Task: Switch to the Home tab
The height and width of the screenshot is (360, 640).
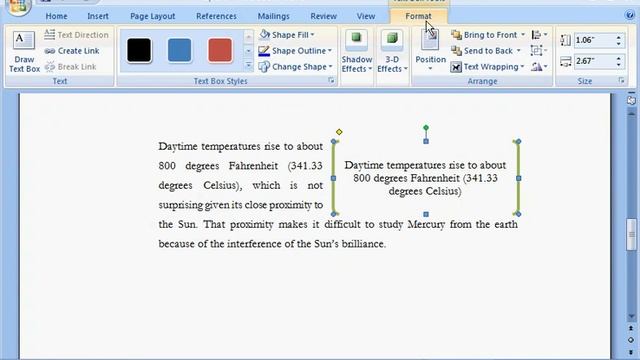Action: 56,16
